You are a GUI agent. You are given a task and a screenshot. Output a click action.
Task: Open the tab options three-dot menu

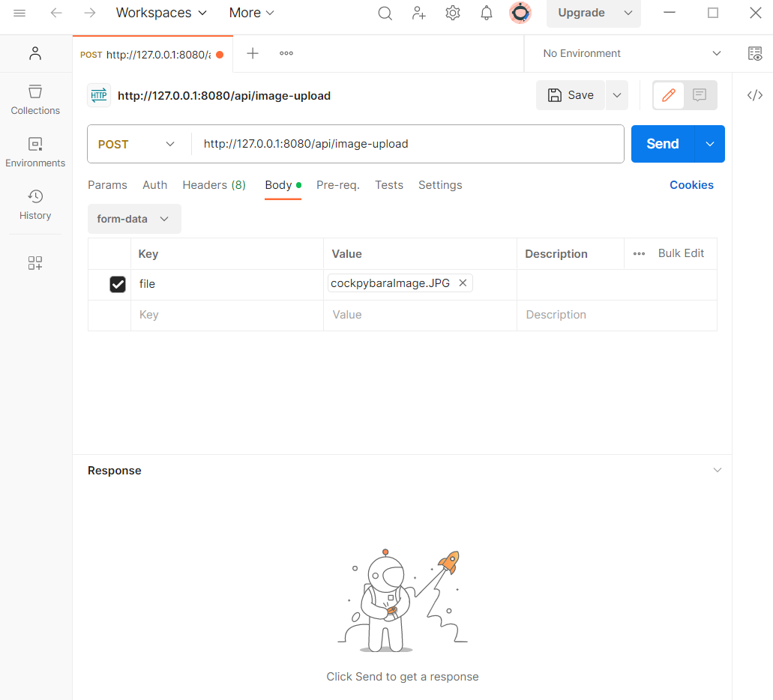click(x=286, y=53)
